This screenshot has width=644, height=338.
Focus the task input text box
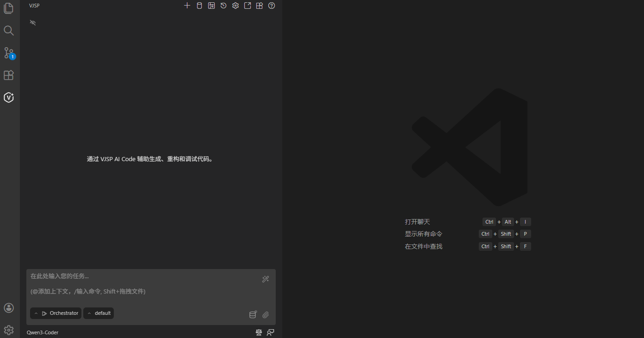pyautogui.click(x=143, y=283)
